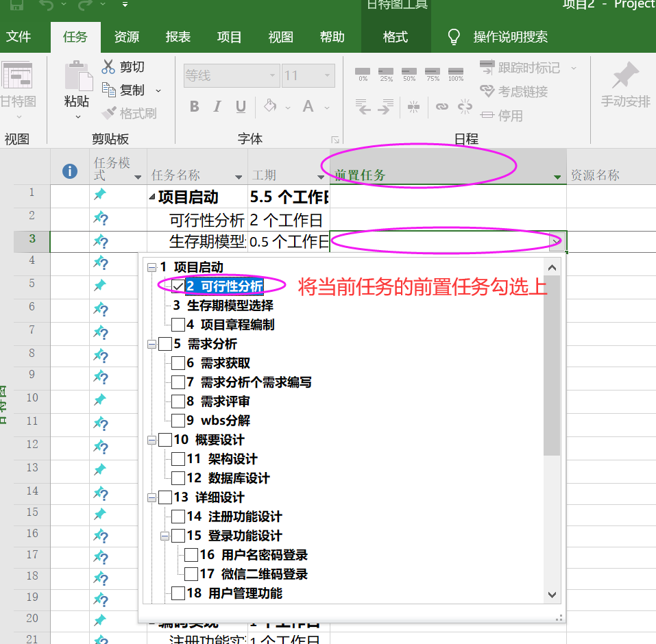Uncheck the 2 可行性分析 checkbox
The width and height of the screenshot is (656, 644).
(178, 286)
